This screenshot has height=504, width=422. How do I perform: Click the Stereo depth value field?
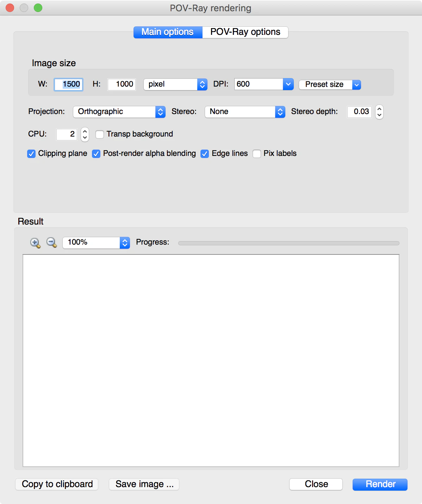click(x=359, y=112)
